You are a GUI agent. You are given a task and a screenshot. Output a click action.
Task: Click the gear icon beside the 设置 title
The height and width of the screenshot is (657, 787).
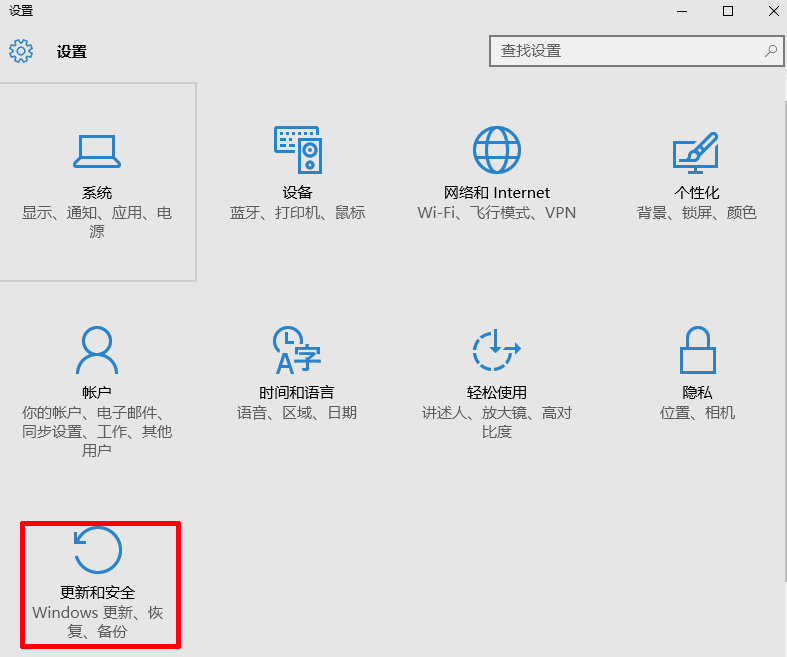click(21, 51)
